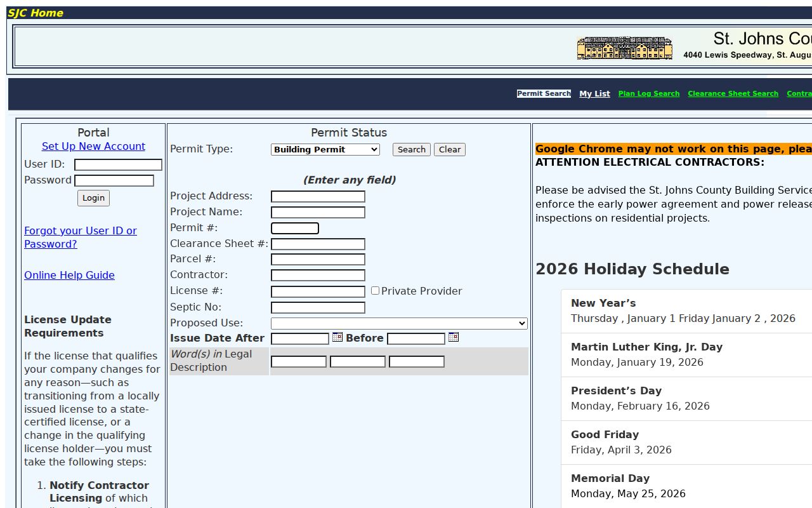Open the Before date calendar picker

pos(454,337)
